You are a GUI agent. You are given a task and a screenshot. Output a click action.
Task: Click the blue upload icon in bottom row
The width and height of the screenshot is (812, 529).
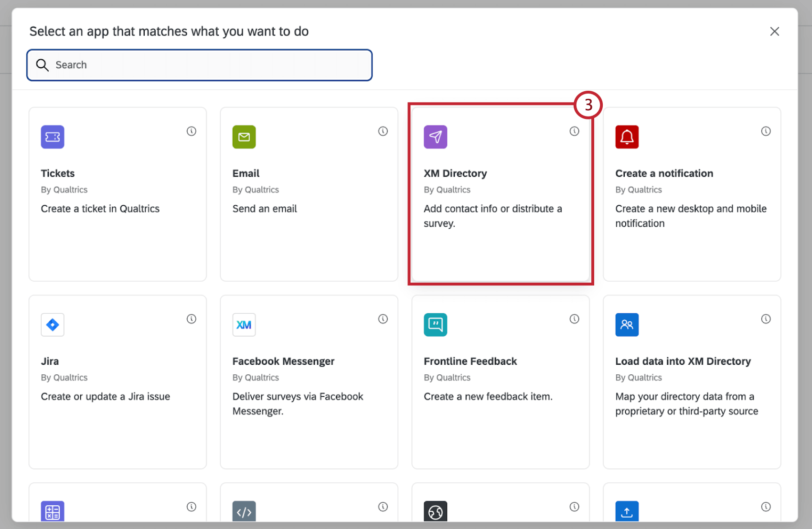627,511
